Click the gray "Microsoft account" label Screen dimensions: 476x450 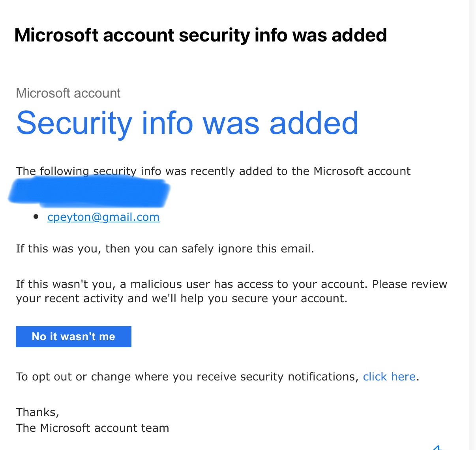click(68, 93)
